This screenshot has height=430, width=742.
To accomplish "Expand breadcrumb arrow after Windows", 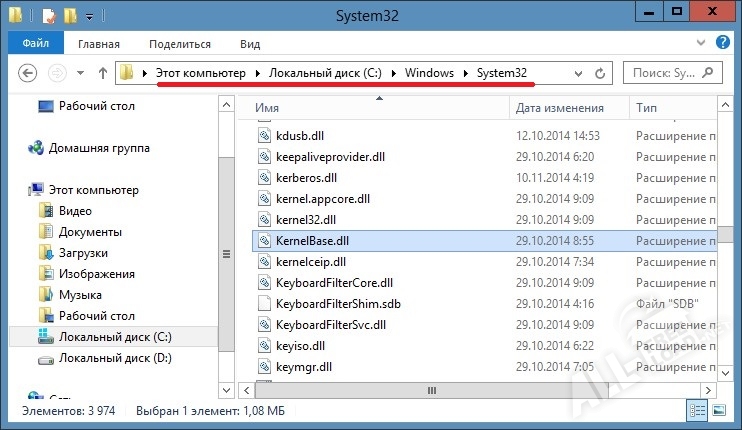I will (465, 73).
